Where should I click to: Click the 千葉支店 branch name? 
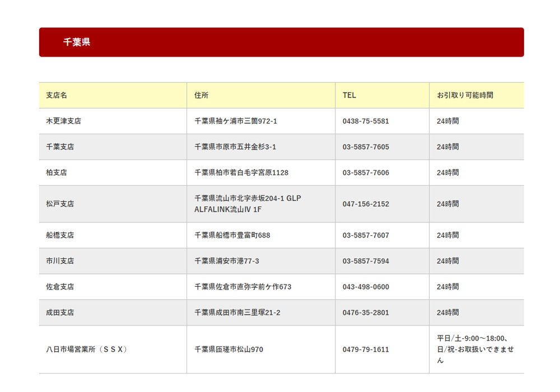tap(60, 147)
